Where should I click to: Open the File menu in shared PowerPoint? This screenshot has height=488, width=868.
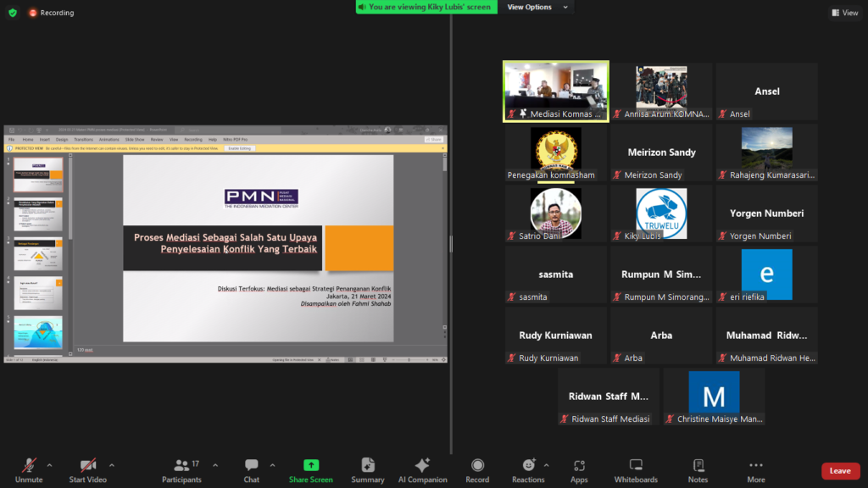pyautogui.click(x=12, y=140)
